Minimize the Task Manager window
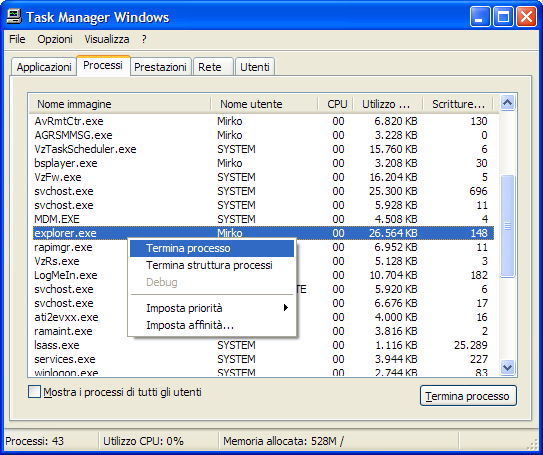This screenshot has width=543, height=455. (x=480, y=16)
